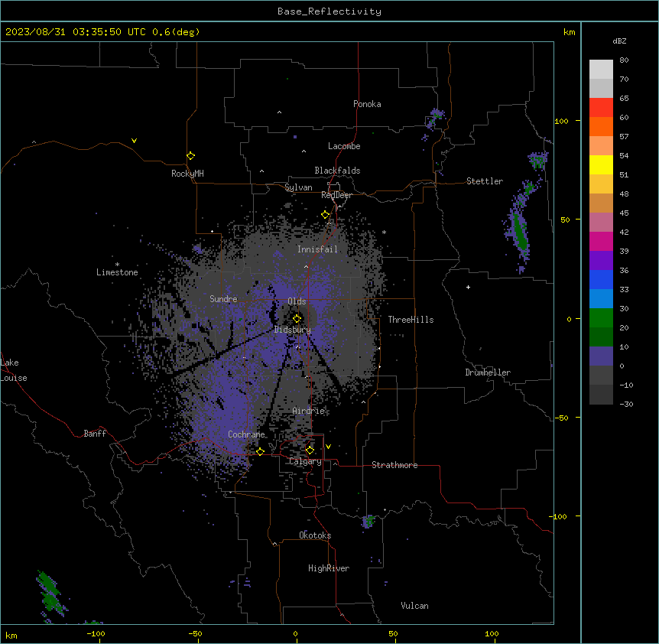Click the km label at bottom left
The height and width of the screenshot is (644, 659).
[11, 635]
